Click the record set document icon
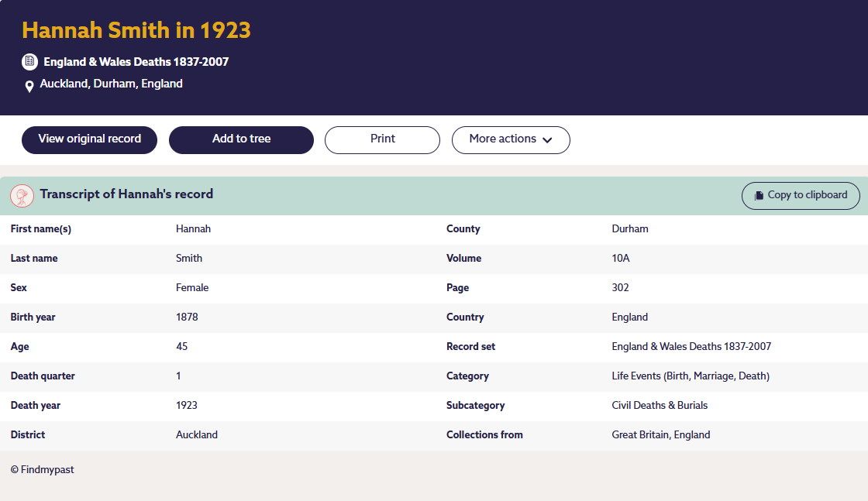This screenshot has width=868, height=501. (x=29, y=62)
